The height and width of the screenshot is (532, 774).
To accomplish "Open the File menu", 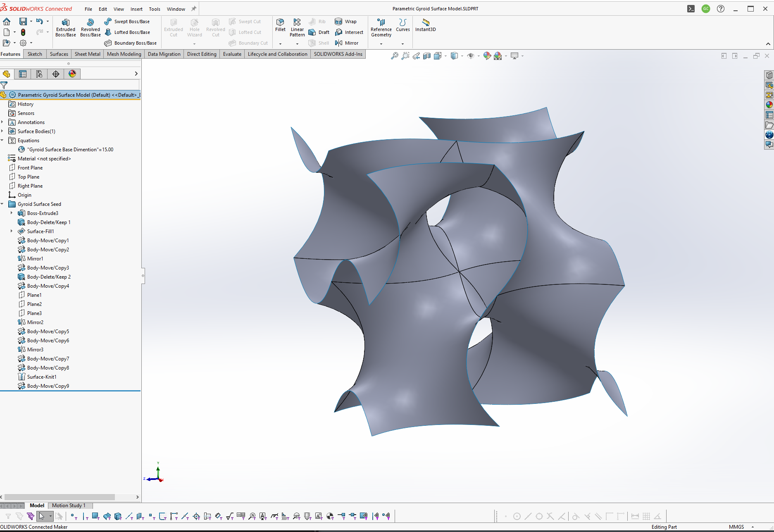I will tap(88, 9).
